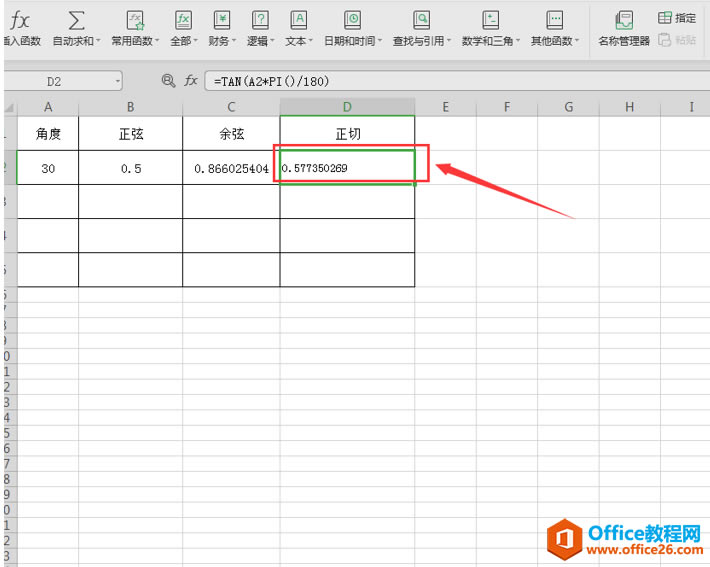Click cell containing 正切

pyautogui.click(x=347, y=134)
